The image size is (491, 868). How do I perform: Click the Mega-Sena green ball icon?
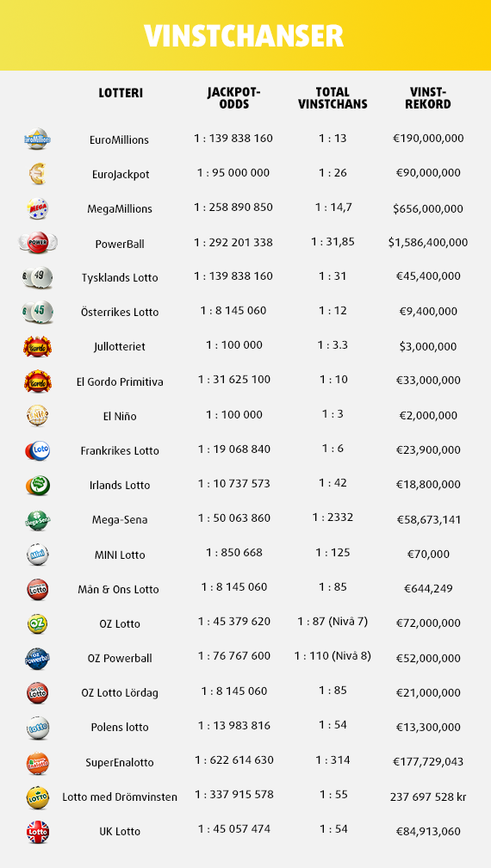[x=38, y=520]
